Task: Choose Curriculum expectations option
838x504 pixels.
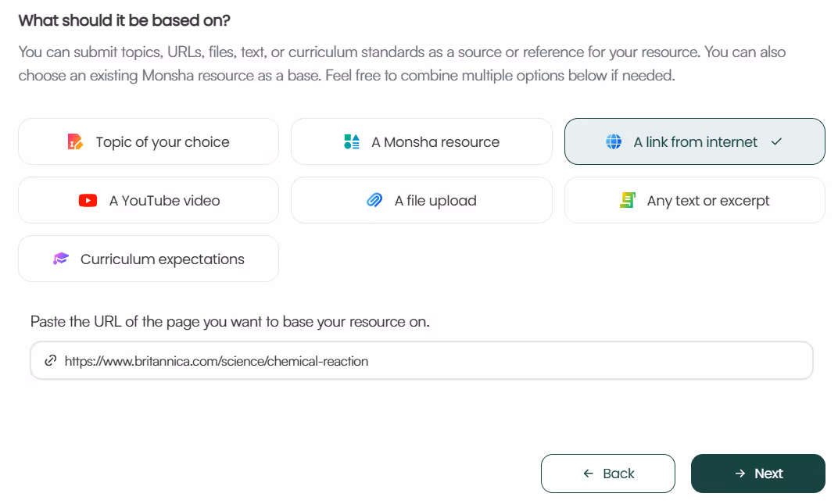Action: pos(149,259)
